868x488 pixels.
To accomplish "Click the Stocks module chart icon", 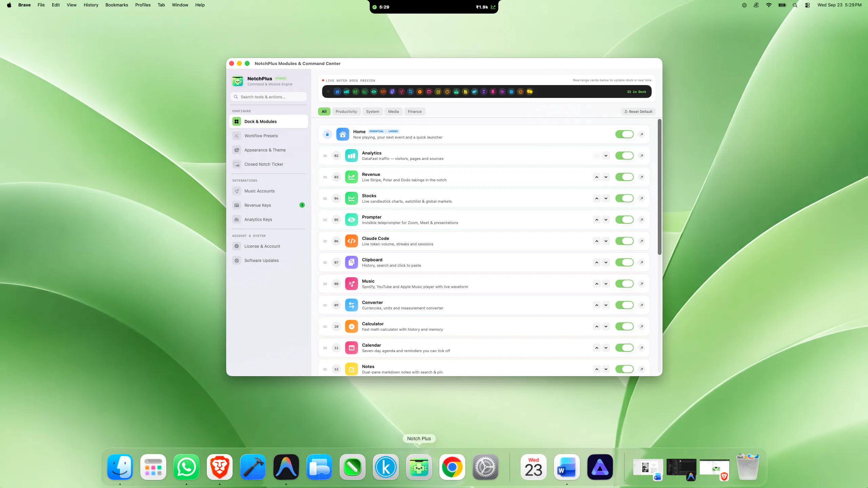I will (x=351, y=198).
